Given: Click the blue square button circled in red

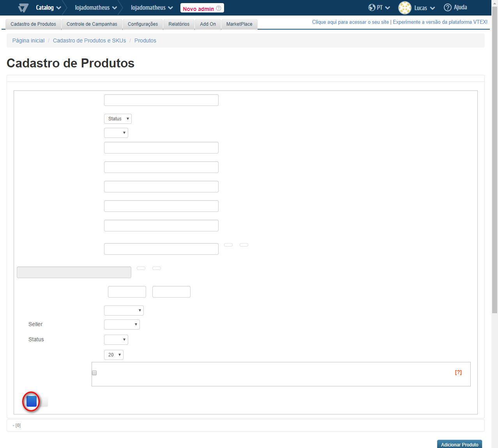Looking at the screenshot, I should click(32, 401).
